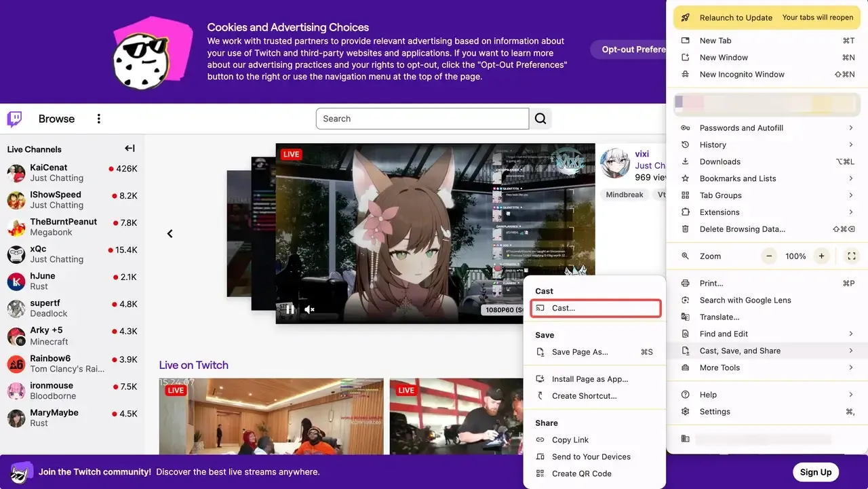The image size is (868, 489).
Task: Open the Browse link
Action: click(56, 119)
